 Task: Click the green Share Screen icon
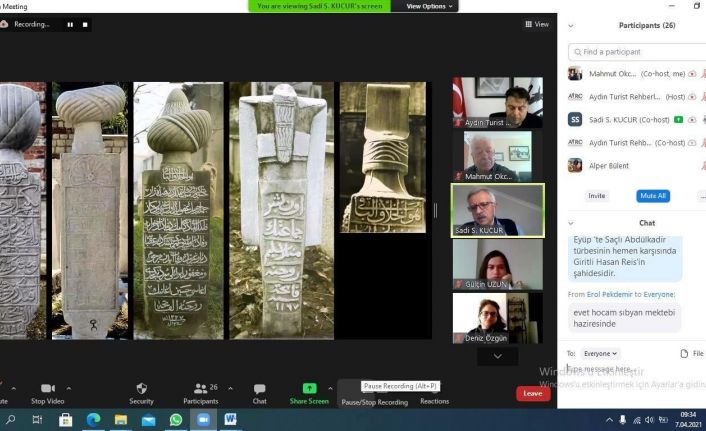coord(309,388)
